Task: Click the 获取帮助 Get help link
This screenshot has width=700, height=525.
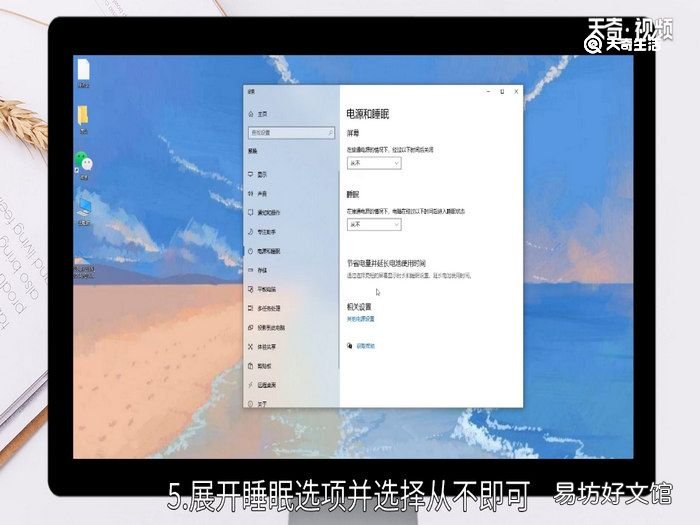Action: click(366, 346)
